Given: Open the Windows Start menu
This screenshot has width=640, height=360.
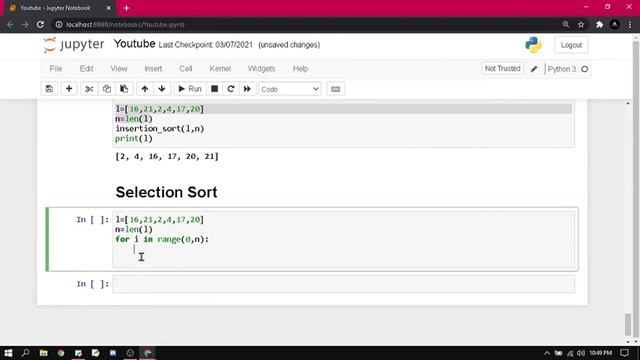Looking at the screenshot, I should 8,353.
